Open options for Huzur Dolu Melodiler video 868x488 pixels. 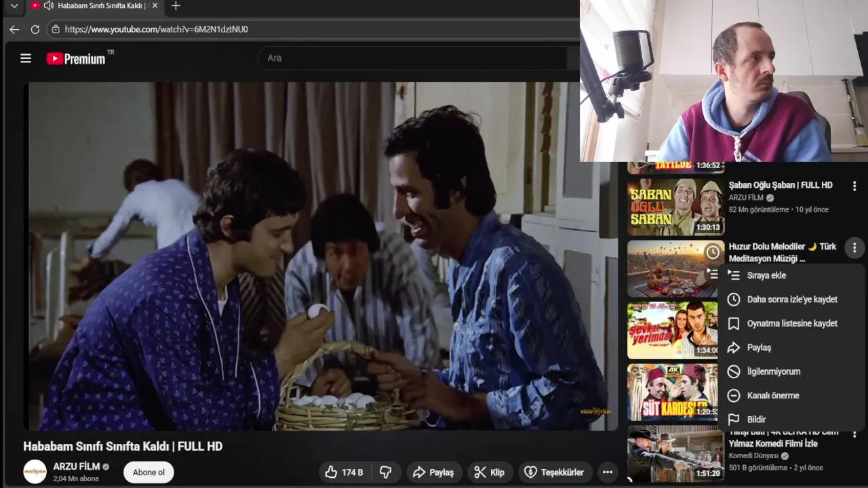pos(854,248)
